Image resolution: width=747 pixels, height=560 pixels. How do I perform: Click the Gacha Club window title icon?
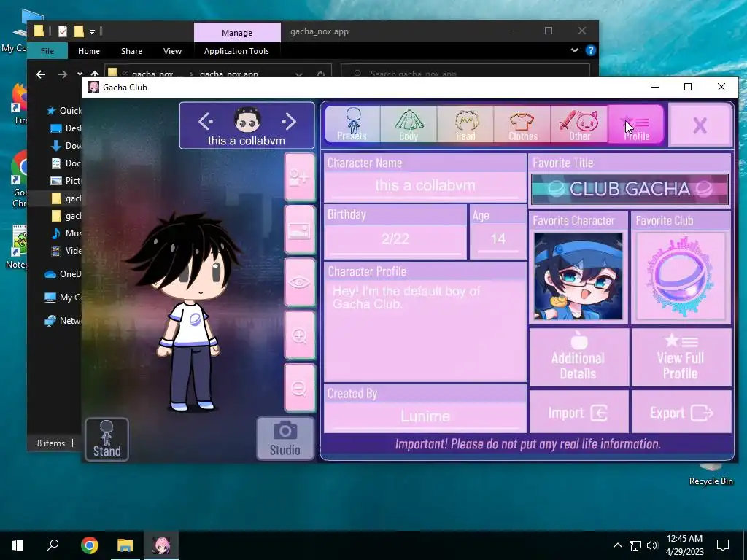point(93,87)
